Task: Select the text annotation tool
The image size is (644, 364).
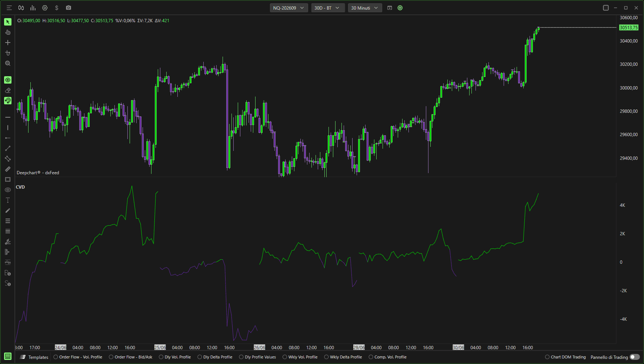Action: click(x=8, y=200)
